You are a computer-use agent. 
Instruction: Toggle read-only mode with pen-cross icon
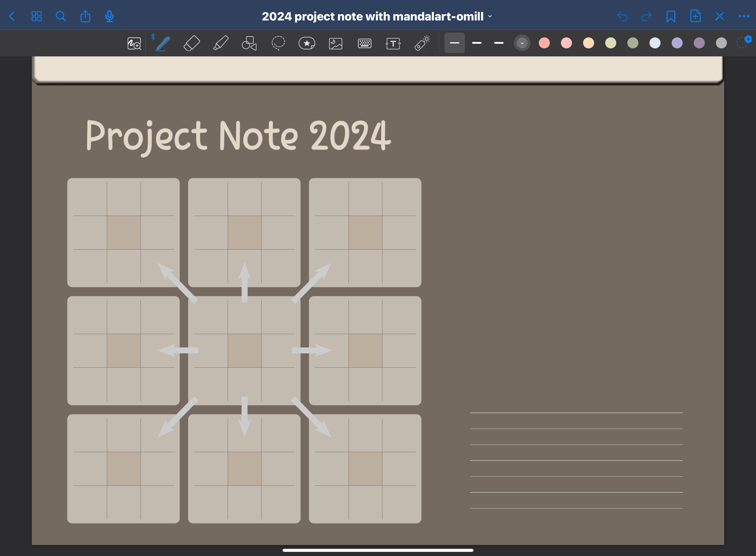(x=720, y=16)
